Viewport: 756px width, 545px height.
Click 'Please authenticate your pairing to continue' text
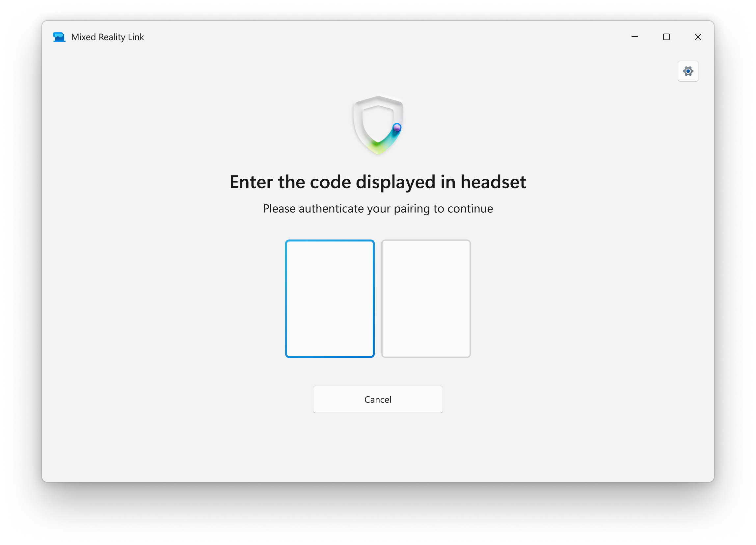378,209
